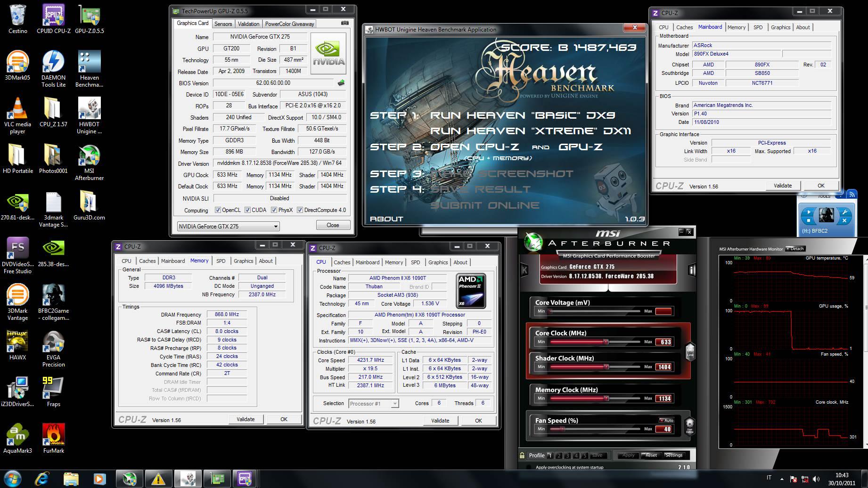Click Close button in GPU-Z
The width and height of the screenshot is (868, 488).
point(333,225)
